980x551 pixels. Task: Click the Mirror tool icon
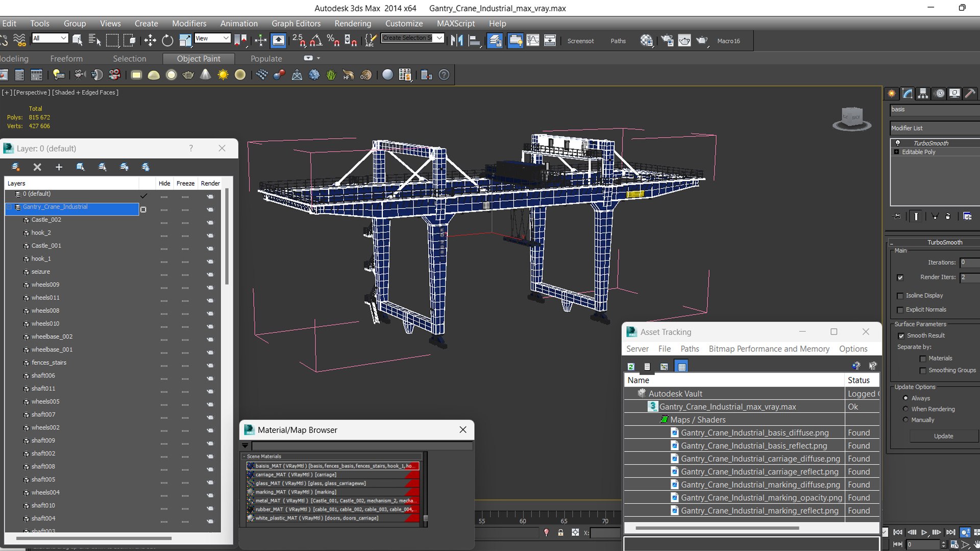[457, 40]
